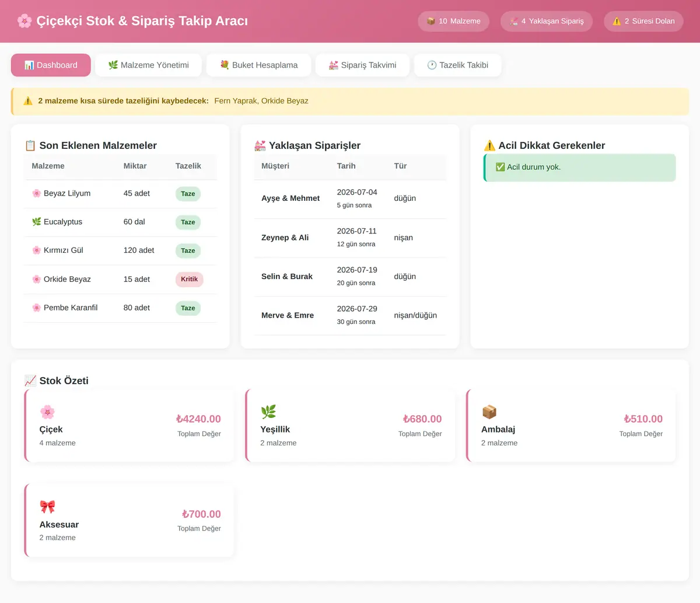
Task: Click the flower icon next to Beyaz Lilyum
Action: (37, 193)
